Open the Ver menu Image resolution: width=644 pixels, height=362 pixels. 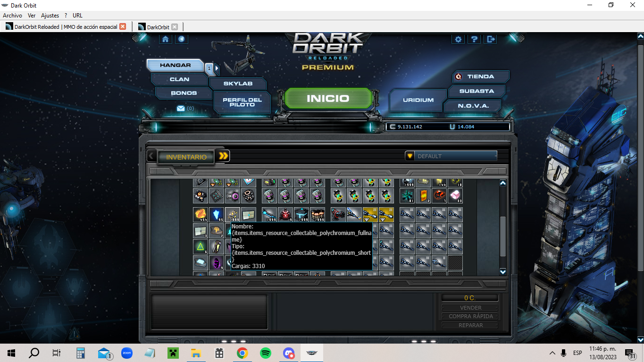tap(32, 16)
